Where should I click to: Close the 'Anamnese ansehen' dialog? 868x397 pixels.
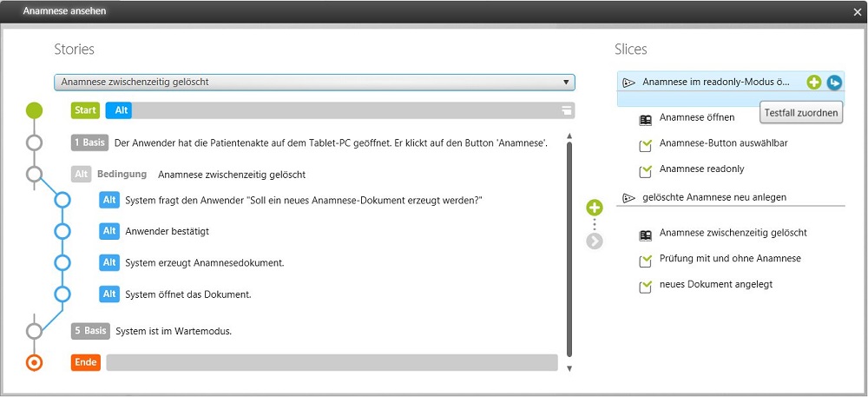point(858,11)
